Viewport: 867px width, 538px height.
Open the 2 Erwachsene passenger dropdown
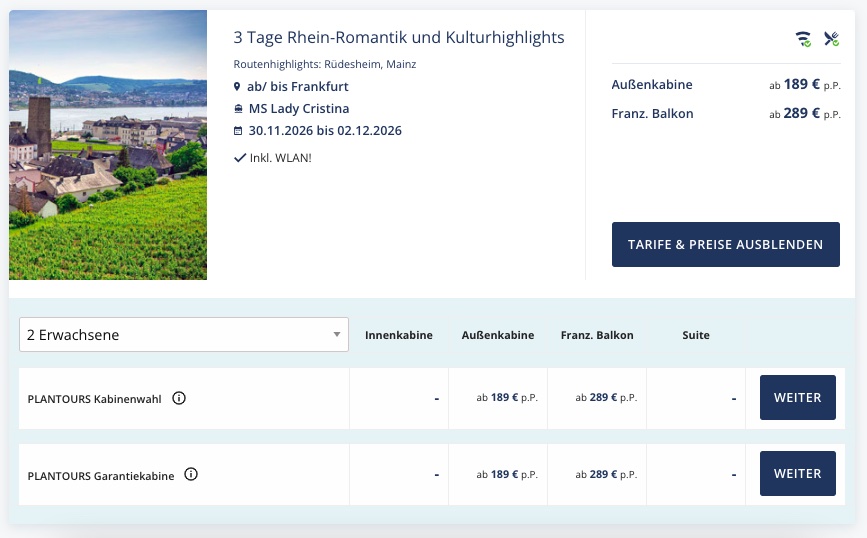[x=184, y=335]
